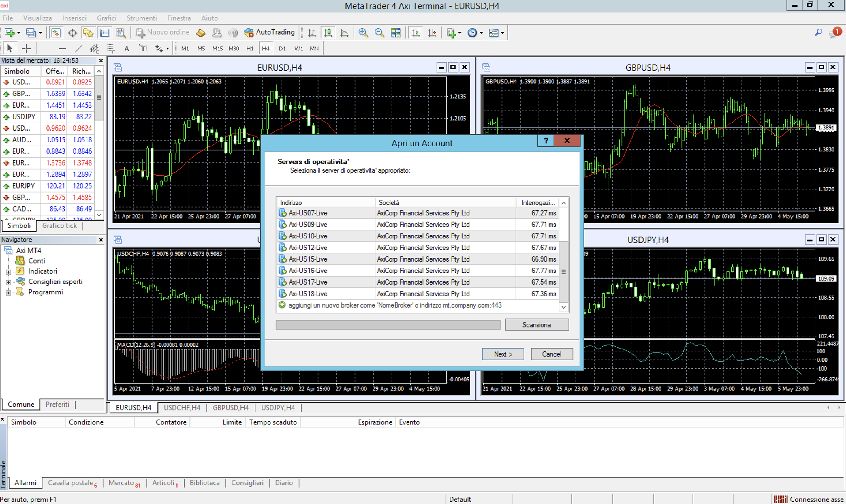846x504 pixels.
Task: Click the server list vertical scrollbar thumb
Action: pyautogui.click(x=563, y=272)
